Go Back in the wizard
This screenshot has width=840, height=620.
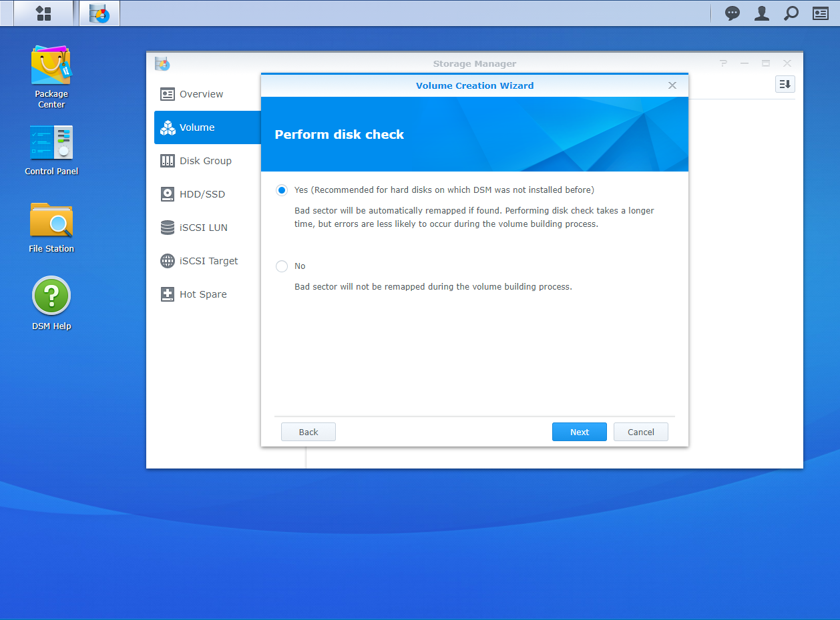pyautogui.click(x=308, y=432)
